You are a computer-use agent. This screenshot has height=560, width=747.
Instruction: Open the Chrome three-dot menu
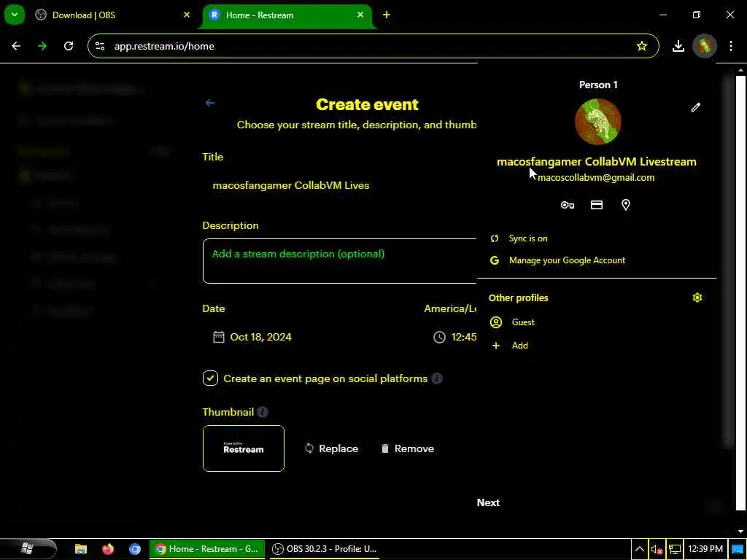tap(731, 46)
